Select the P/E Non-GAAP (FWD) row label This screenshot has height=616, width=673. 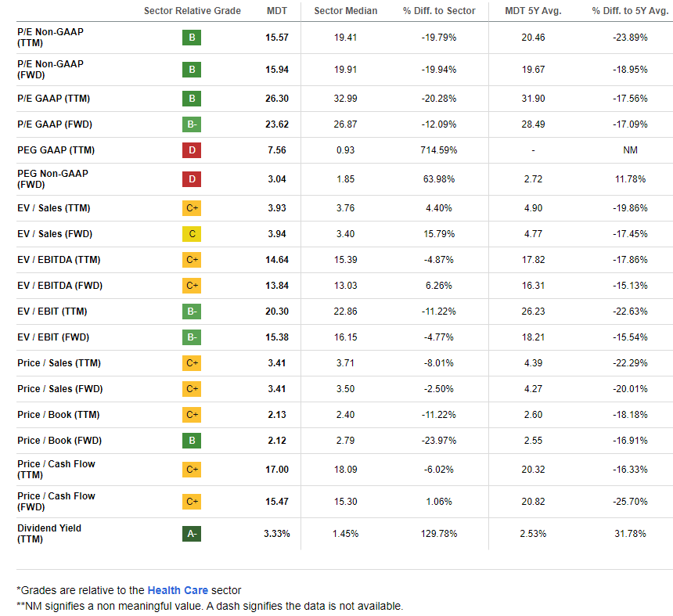(x=50, y=70)
